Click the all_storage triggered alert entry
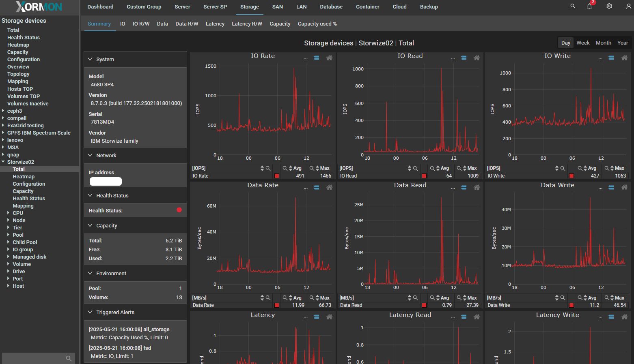The width and height of the screenshot is (634, 364). click(135, 333)
